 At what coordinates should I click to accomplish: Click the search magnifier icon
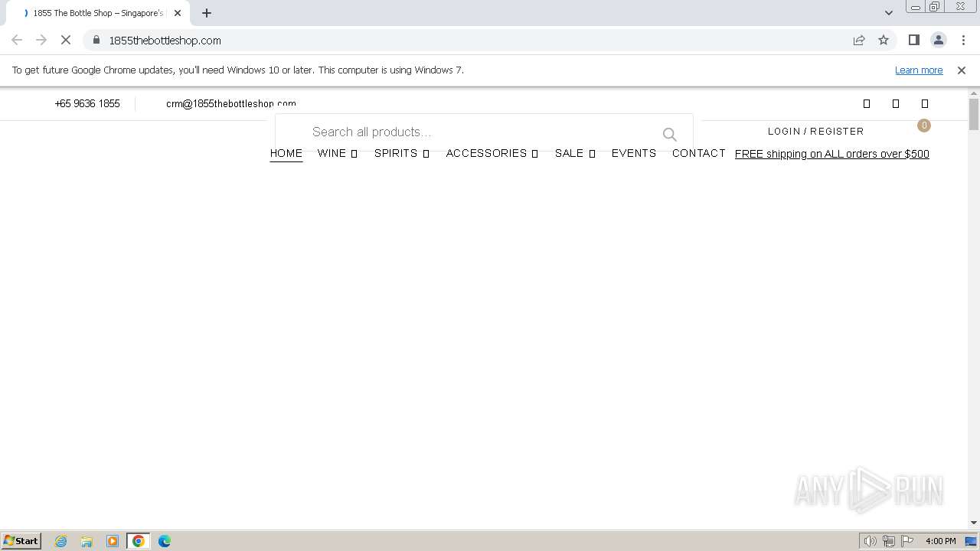[670, 135]
